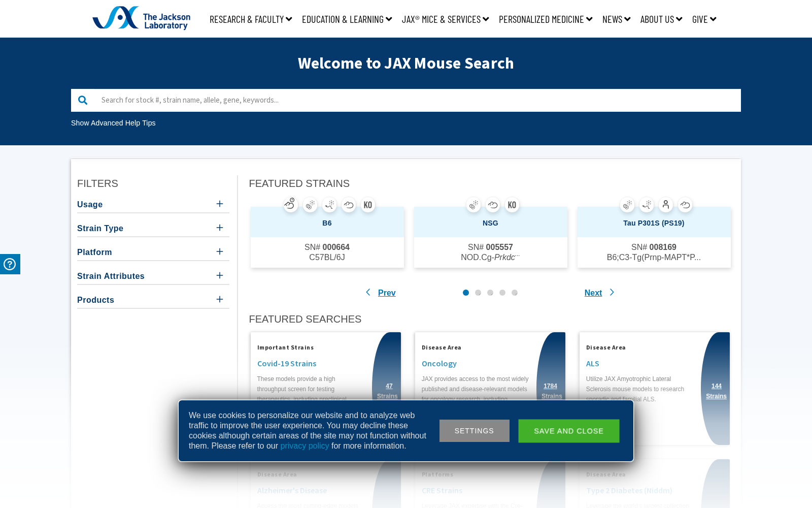Open JAX Mice & Services menu
The height and width of the screenshot is (508, 812).
[x=446, y=19]
